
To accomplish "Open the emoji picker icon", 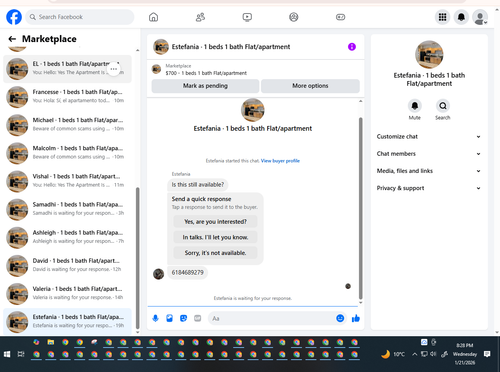I will [340, 318].
